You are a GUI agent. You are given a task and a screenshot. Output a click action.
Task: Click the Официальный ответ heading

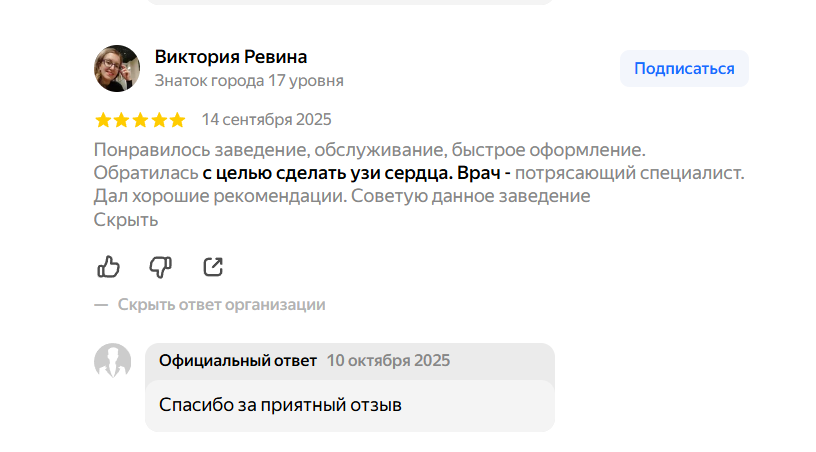(x=238, y=360)
